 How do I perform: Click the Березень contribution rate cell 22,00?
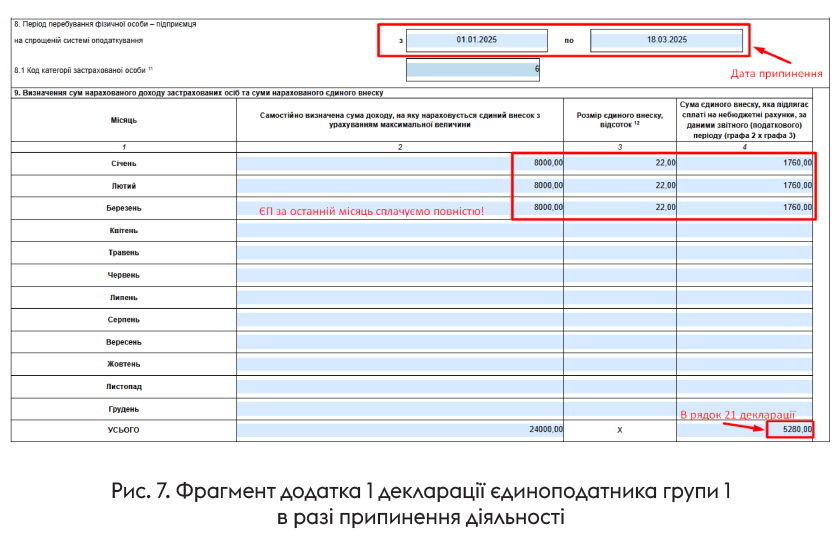pyautogui.click(x=620, y=208)
